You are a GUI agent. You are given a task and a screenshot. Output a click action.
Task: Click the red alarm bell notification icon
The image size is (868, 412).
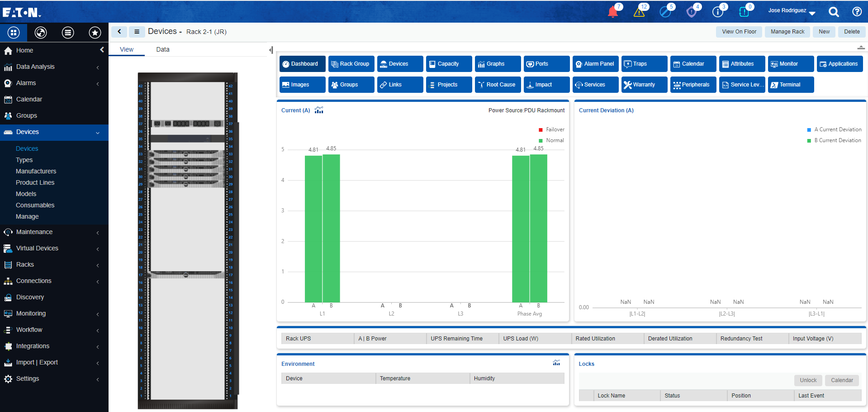(x=613, y=12)
